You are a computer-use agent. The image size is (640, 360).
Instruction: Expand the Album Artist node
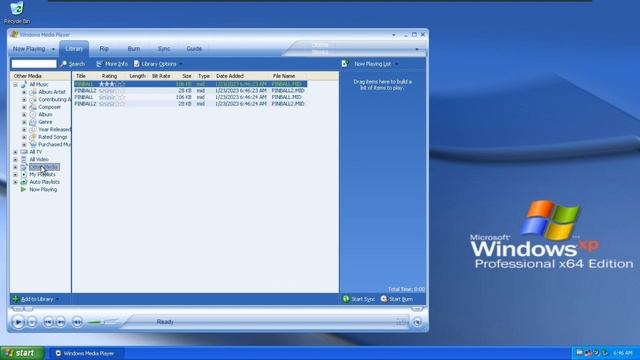24,92
